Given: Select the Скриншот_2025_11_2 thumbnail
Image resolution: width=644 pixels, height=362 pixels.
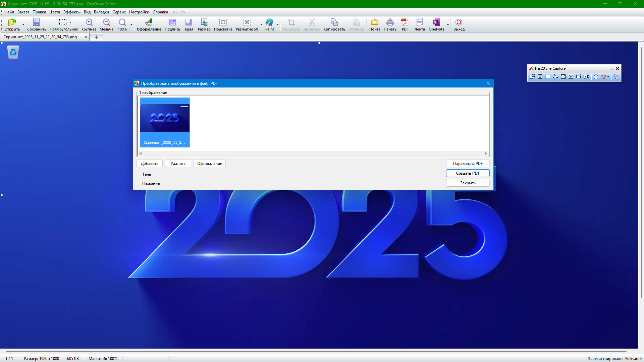Looking at the screenshot, I should click(x=165, y=122).
